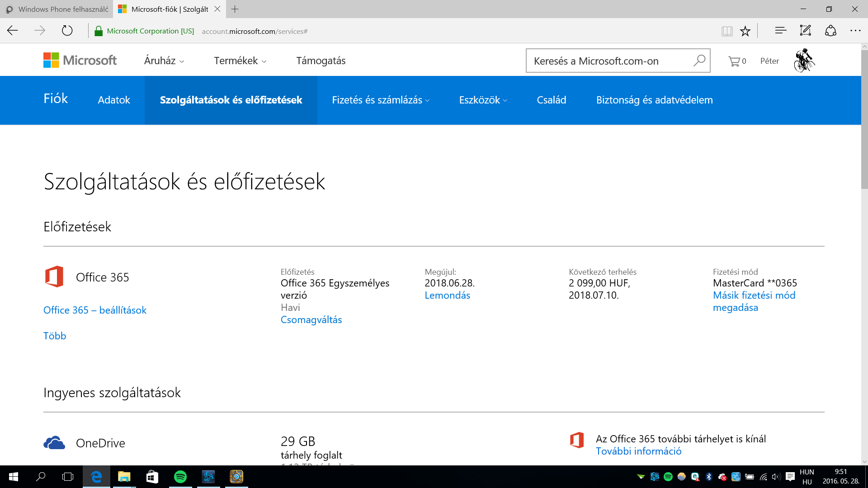Open the Windows Start menu

[14, 477]
